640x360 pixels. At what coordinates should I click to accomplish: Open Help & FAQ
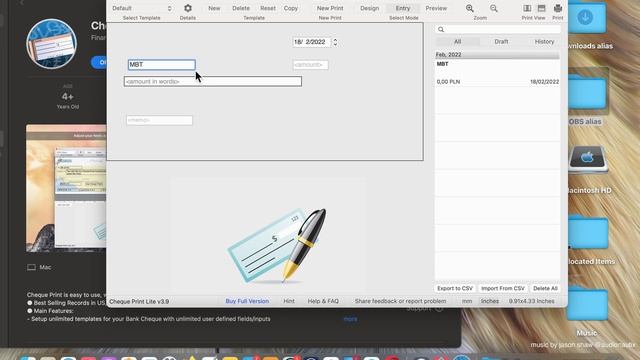coord(323,301)
